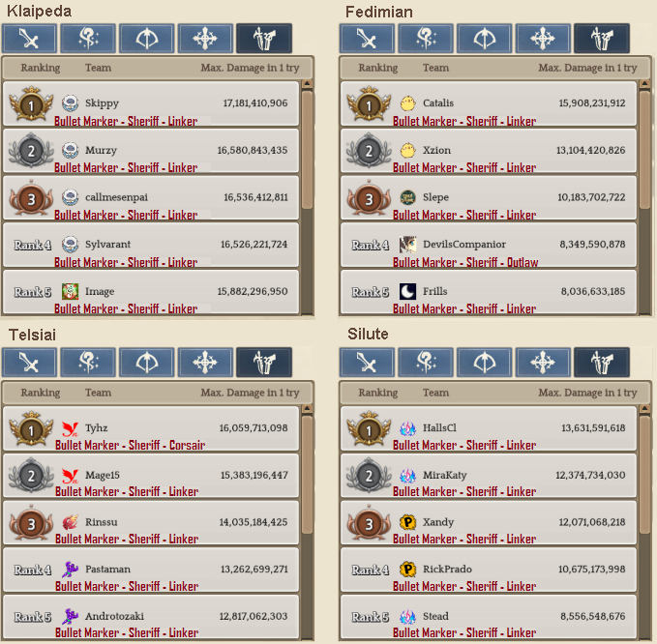Select Cleric class tab in Fedimian panel
Image resolution: width=657 pixels, height=644 pixels.
coord(543,39)
